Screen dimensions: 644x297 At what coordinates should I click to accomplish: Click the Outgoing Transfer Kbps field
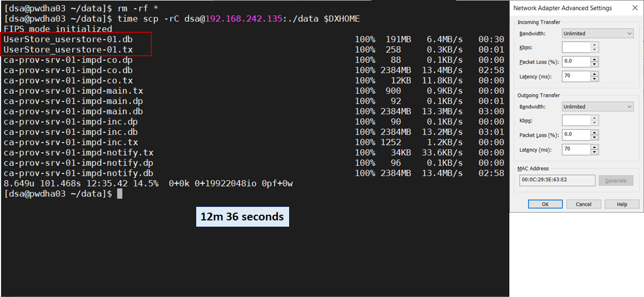[576, 120]
